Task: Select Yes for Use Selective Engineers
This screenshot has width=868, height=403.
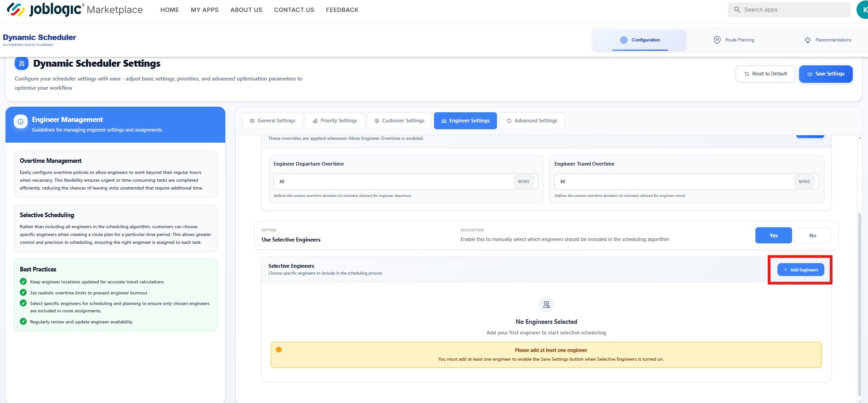Action: coord(773,236)
